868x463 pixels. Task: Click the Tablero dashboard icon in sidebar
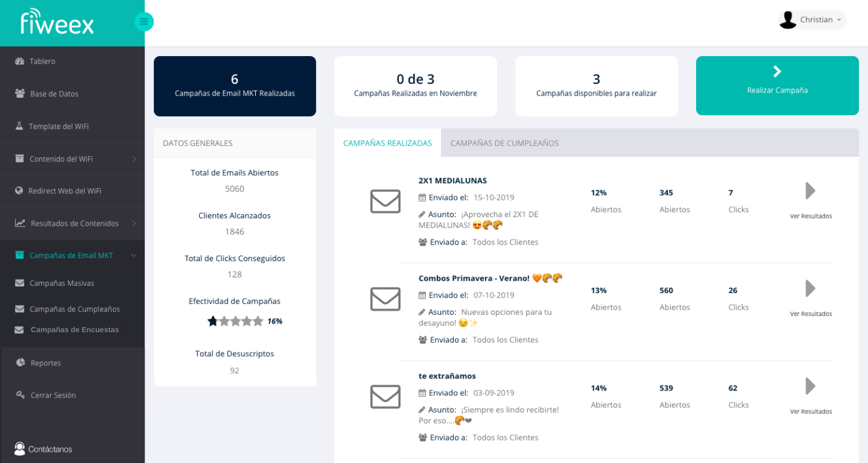(20, 61)
